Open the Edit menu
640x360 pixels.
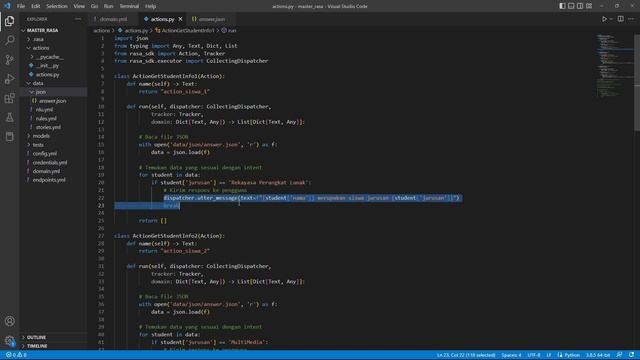tap(36, 6)
